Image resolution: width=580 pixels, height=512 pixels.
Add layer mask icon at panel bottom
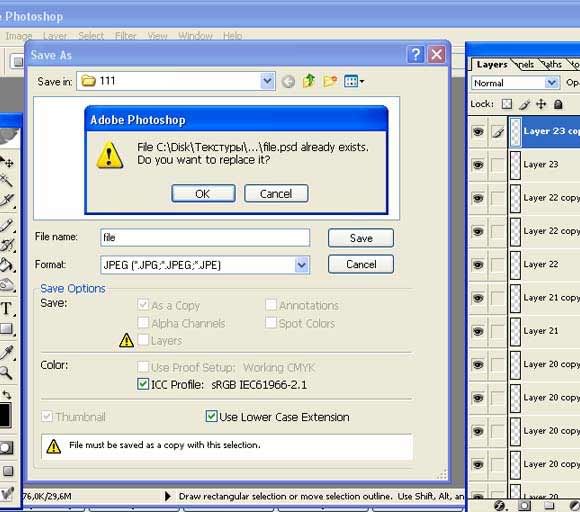click(x=524, y=505)
